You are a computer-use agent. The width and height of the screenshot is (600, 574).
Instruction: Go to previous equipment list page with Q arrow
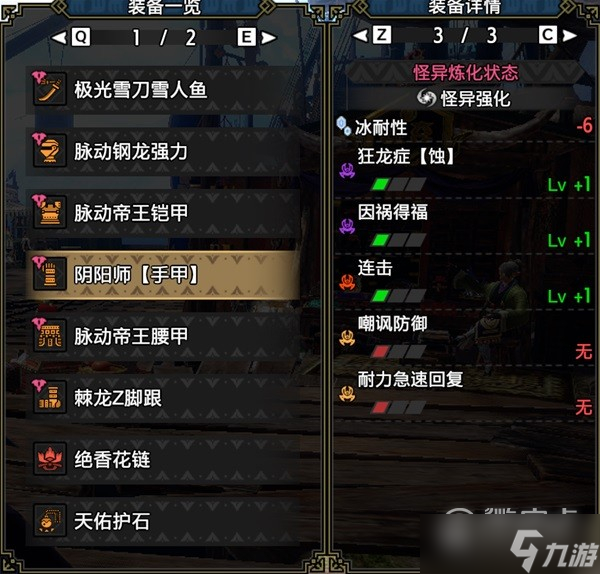pyautogui.click(x=71, y=37)
